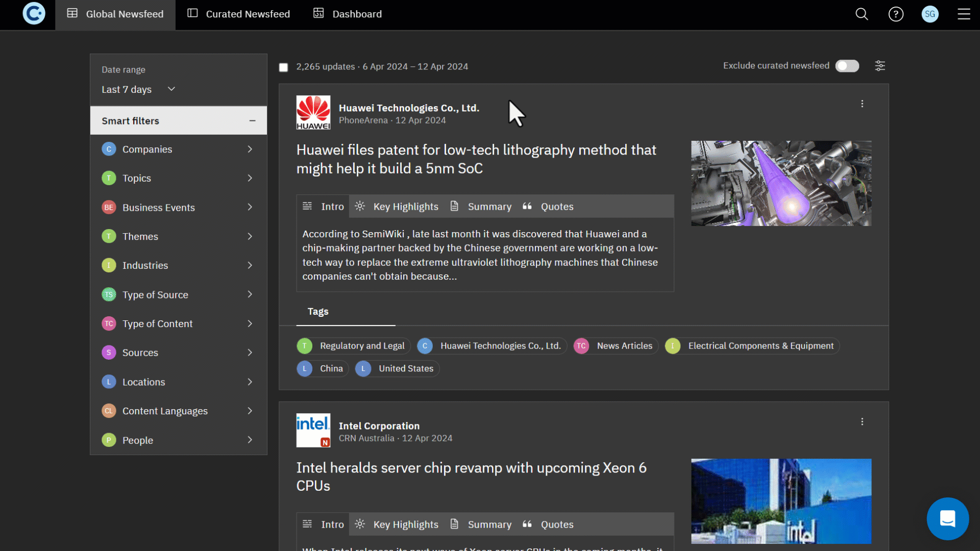Click the Curated Newsfeed panel icon

tap(192, 13)
